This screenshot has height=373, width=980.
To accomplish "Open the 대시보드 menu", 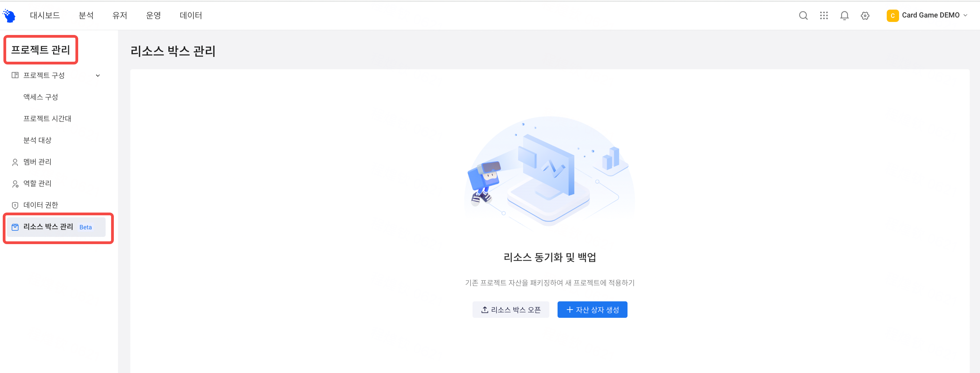I will 45,15.
